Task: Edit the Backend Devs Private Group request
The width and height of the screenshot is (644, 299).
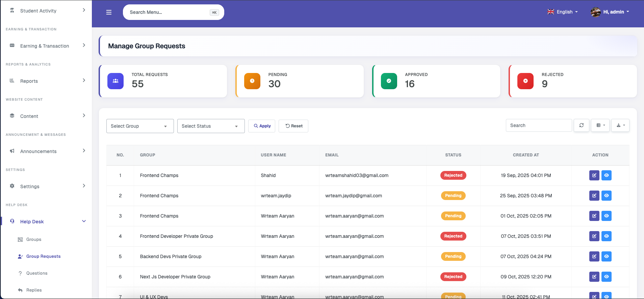Action: tap(594, 256)
